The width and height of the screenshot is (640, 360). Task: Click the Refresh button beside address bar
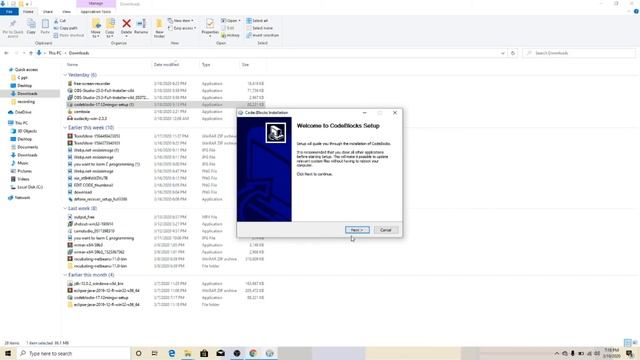[513, 53]
